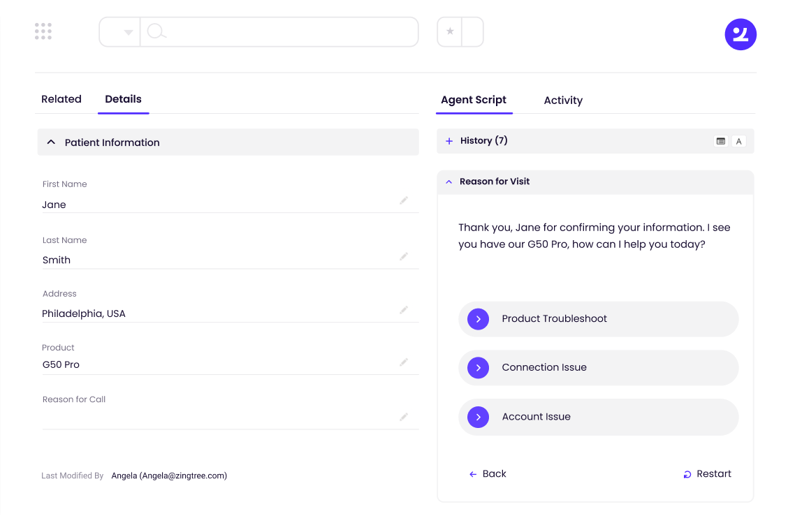This screenshot has width=788, height=532.
Task: Expand the History (7) section with the plus
Action: pos(448,140)
